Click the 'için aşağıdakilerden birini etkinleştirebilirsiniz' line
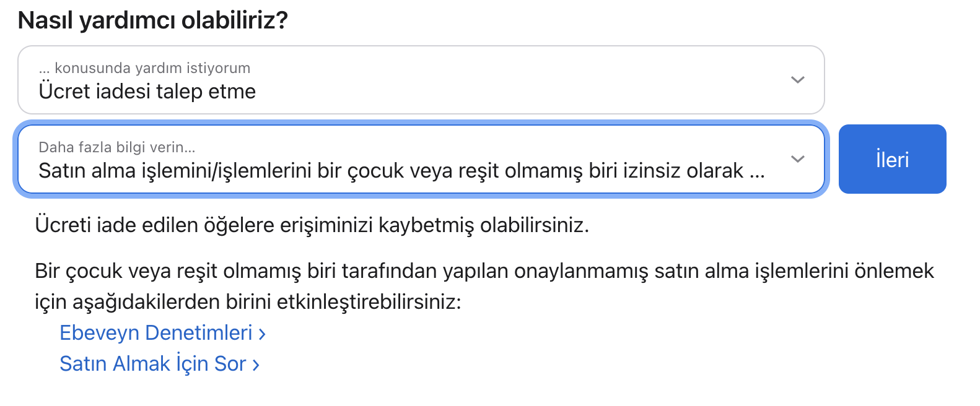Image resolution: width=980 pixels, height=406 pixels. 248,302
